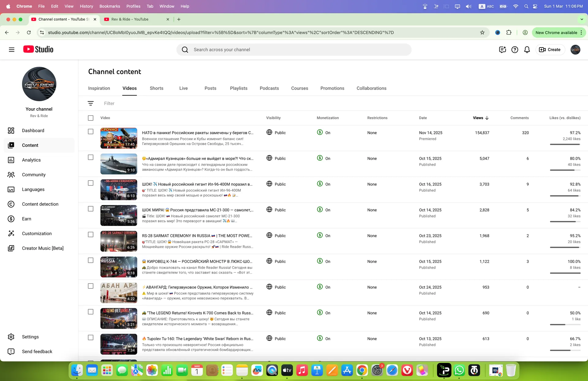The width and height of the screenshot is (588, 381).
Task: Click the Rev & Ride channel avatar
Action: coord(39,84)
